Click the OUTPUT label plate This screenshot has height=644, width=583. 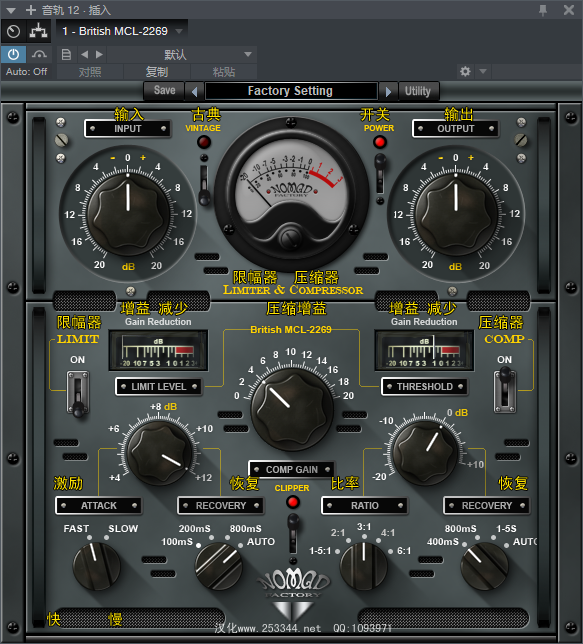click(455, 129)
